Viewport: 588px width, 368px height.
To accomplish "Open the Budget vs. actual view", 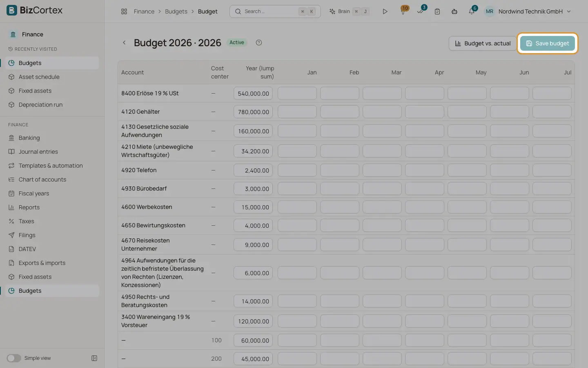I will pos(483,43).
